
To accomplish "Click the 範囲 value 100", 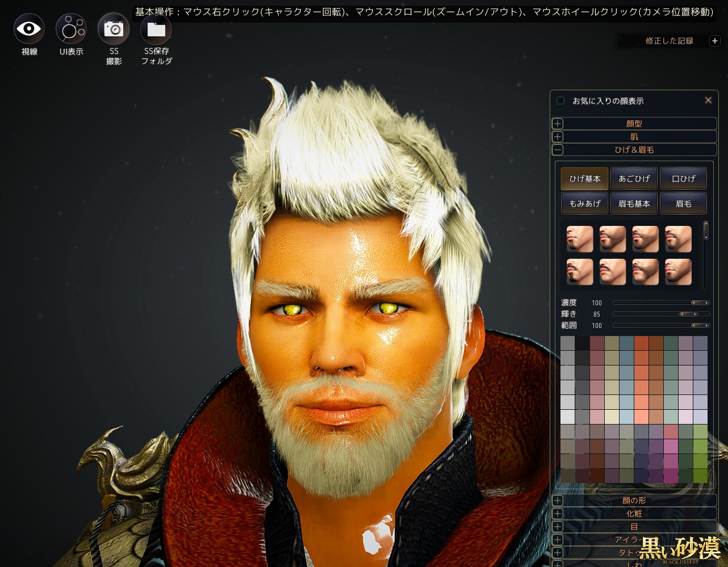I will (x=597, y=326).
